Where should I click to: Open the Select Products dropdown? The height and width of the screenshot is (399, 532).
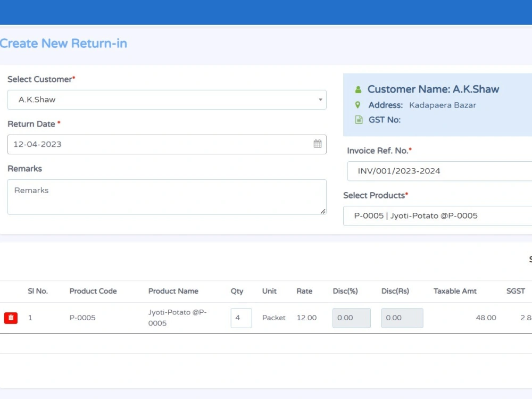coord(437,216)
